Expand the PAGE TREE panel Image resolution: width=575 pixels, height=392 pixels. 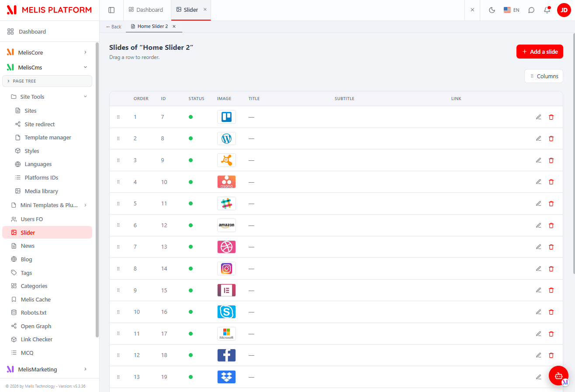pos(47,81)
